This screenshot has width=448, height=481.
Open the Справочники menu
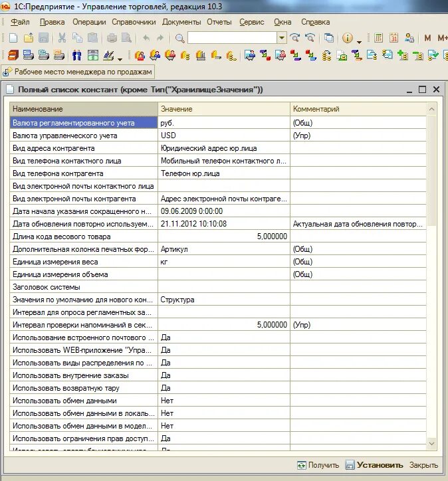pos(134,22)
